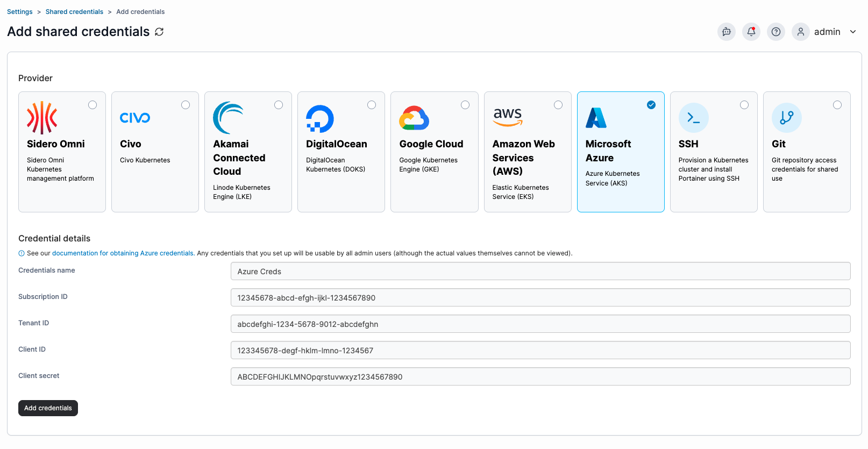Click into the Credentials name field

tap(540, 271)
